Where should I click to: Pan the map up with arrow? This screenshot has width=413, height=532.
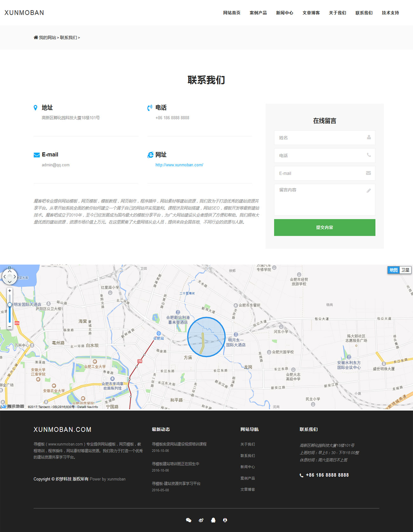point(10,271)
